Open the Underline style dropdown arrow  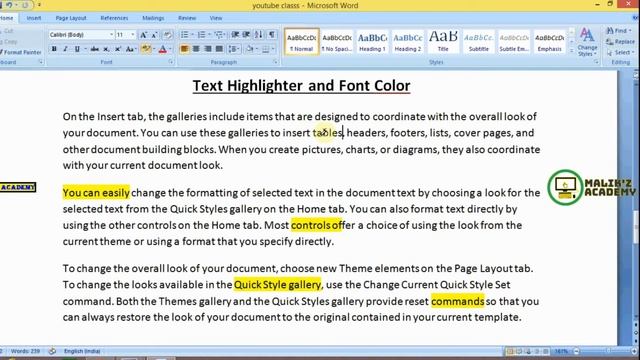pyautogui.click(x=85, y=49)
